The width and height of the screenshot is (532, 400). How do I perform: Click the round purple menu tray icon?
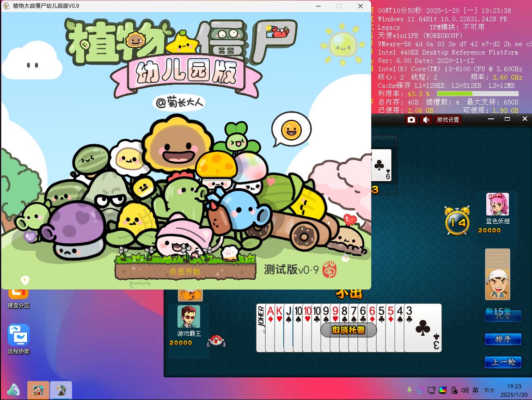420,390
